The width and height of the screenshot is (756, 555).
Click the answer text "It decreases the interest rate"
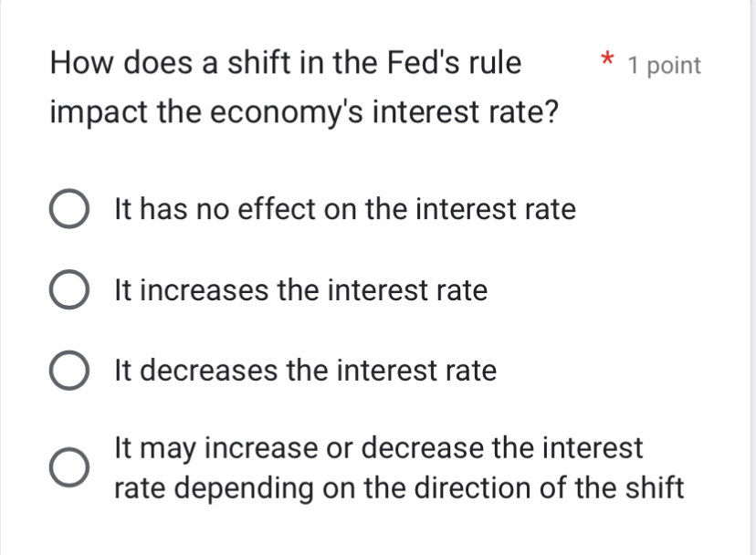tap(304, 370)
